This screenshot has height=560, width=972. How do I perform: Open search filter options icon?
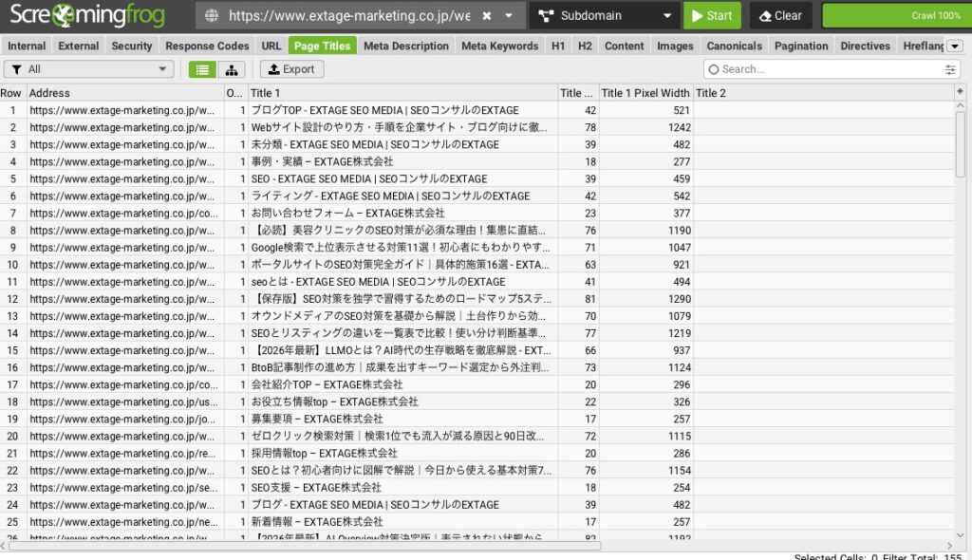pos(950,69)
